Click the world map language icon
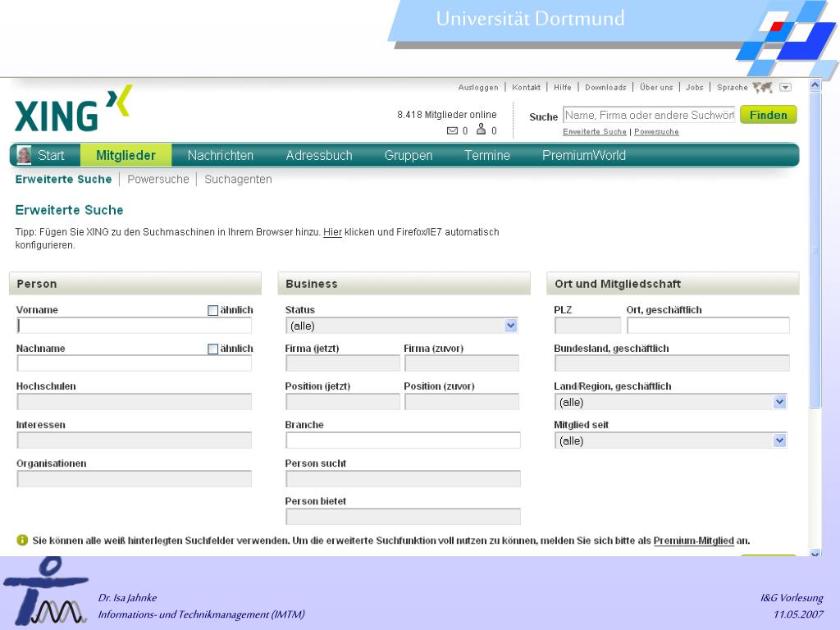Screen dimensions: 840x630 tap(762, 87)
